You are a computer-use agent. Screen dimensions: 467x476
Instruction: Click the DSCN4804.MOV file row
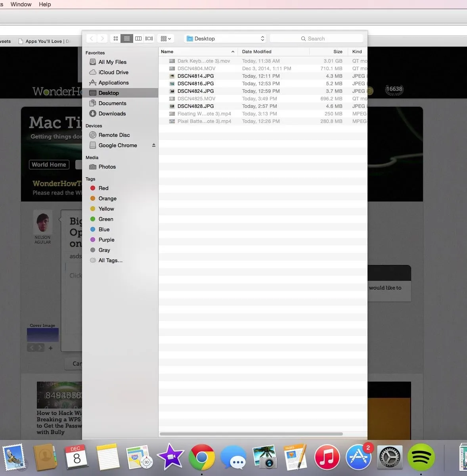[263, 69]
